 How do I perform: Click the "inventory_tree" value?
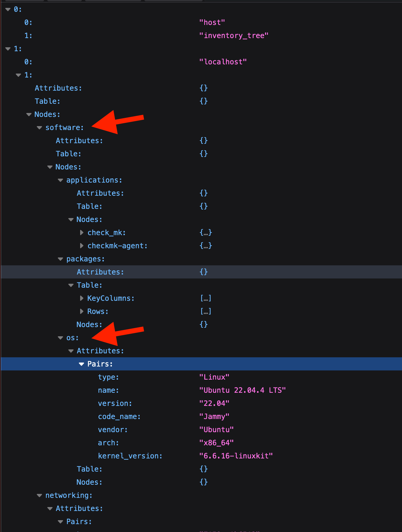234,36
